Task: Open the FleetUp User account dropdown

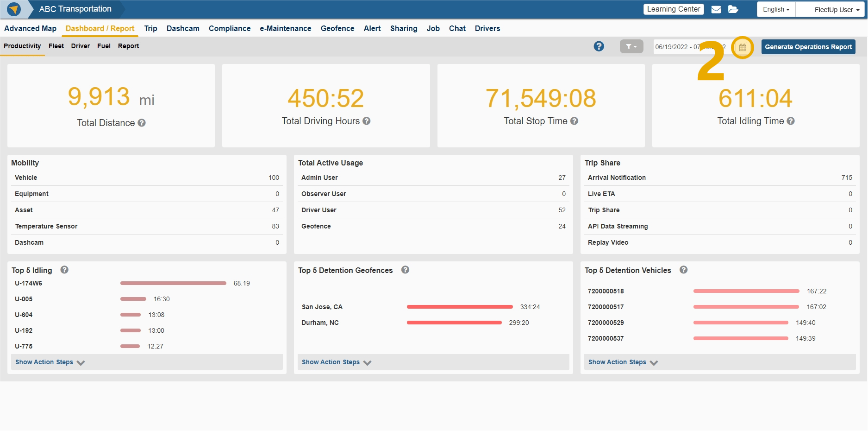Action: (x=830, y=9)
